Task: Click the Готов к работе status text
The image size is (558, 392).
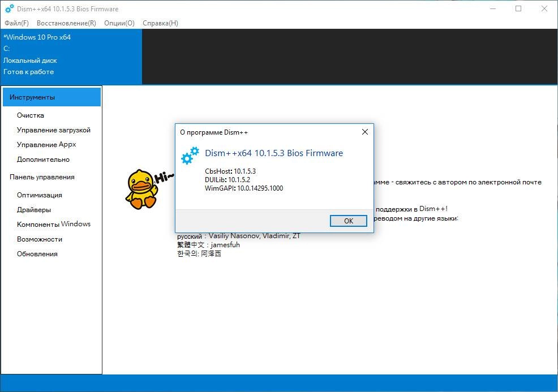Action: coord(28,71)
